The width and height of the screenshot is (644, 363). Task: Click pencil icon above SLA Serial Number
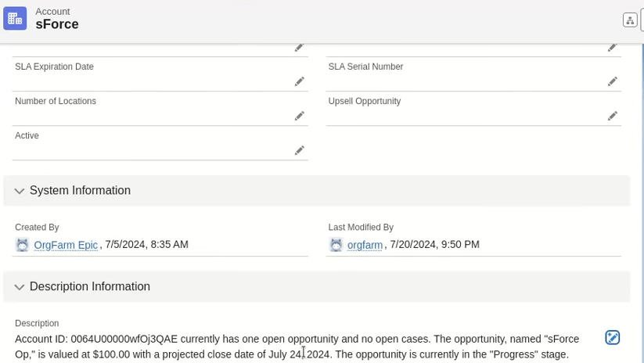pyautogui.click(x=613, y=48)
